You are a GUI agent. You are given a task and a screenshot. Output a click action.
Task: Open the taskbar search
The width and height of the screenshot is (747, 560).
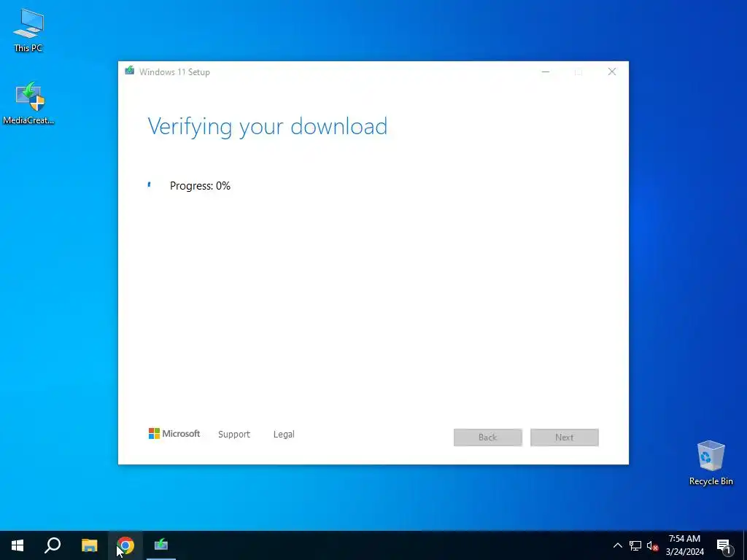tap(53, 545)
